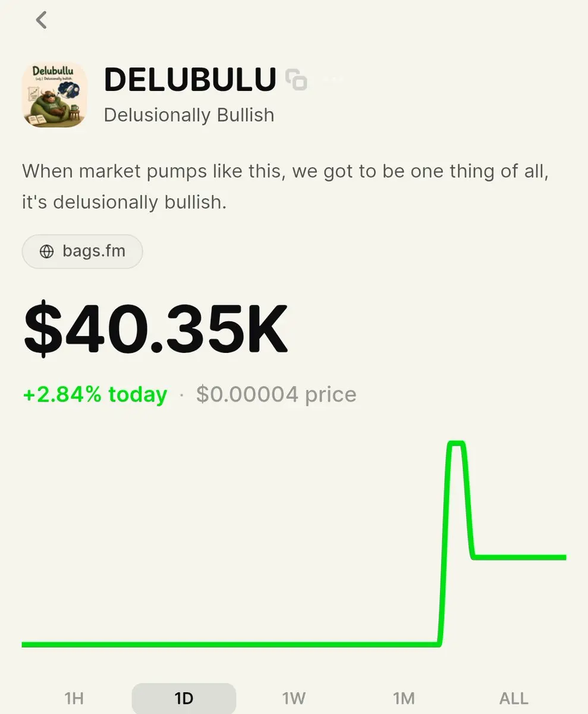The image size is (588, 714).
Task: Click flat green line after the spike
Action: [x=520, y=558]
